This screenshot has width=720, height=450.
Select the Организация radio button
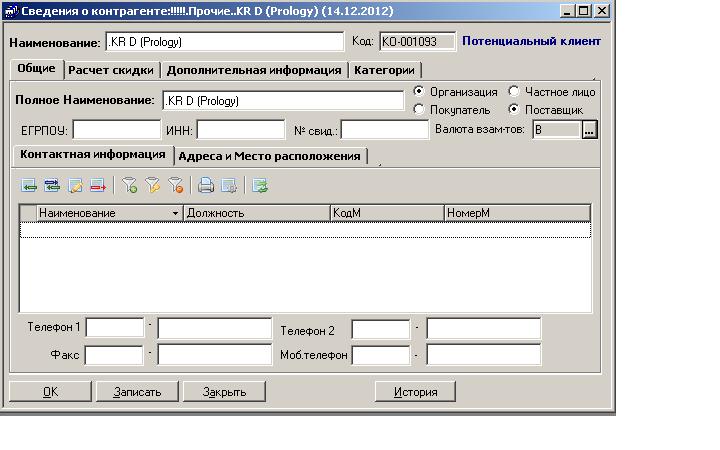click(419, 92)
